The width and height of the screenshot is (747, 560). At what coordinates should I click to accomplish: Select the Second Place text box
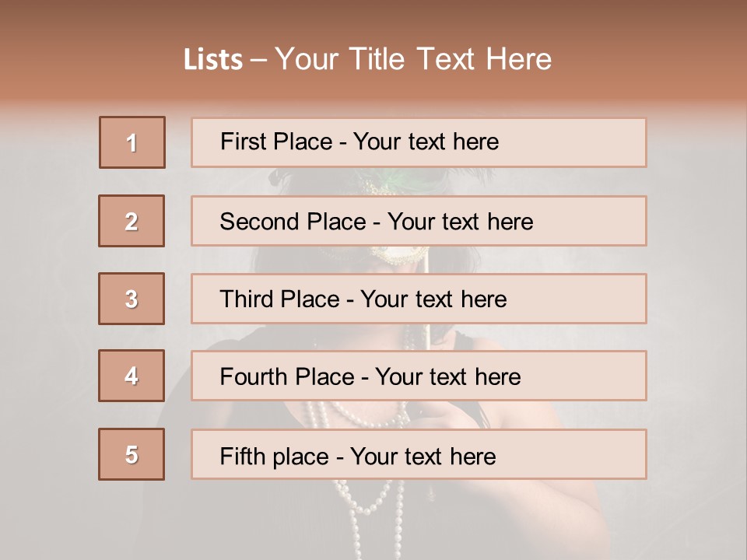tap(419, 221)
